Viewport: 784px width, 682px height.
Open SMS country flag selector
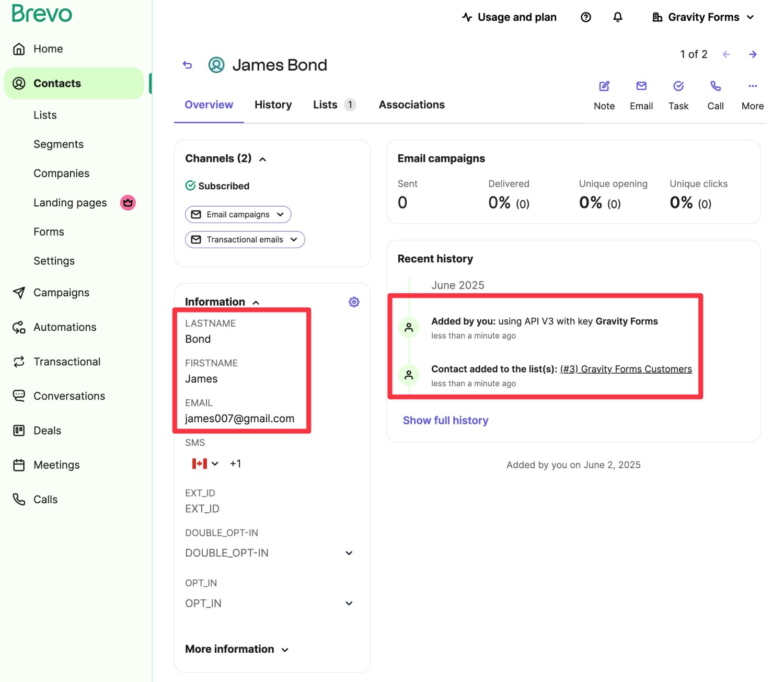pyautogui.click(x=205, y=464)
